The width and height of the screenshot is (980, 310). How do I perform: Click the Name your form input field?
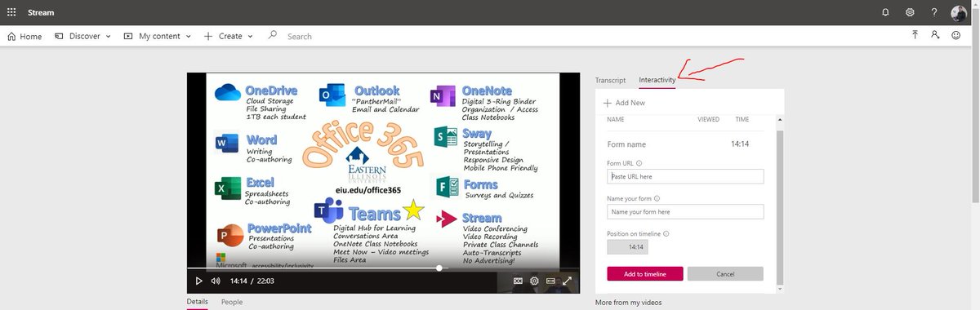pos(685,211)
